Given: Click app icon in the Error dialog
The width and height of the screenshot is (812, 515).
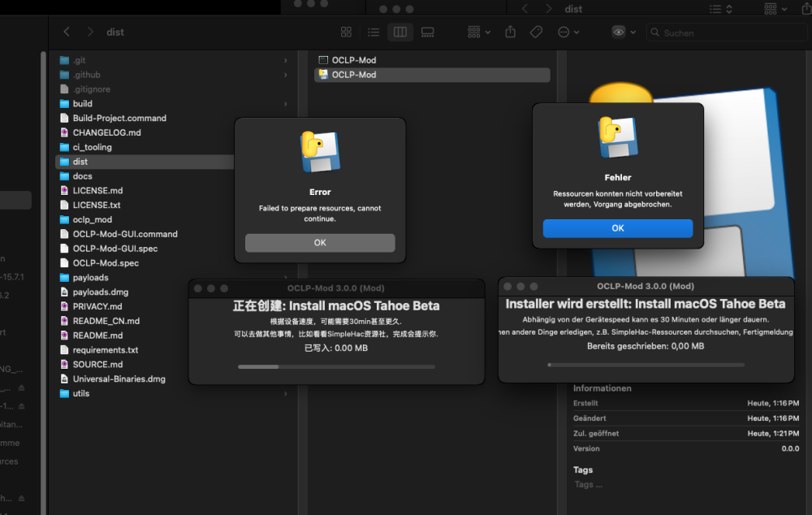Looking at the screenshot, I should pyautogui.click(x=320, y=152).
